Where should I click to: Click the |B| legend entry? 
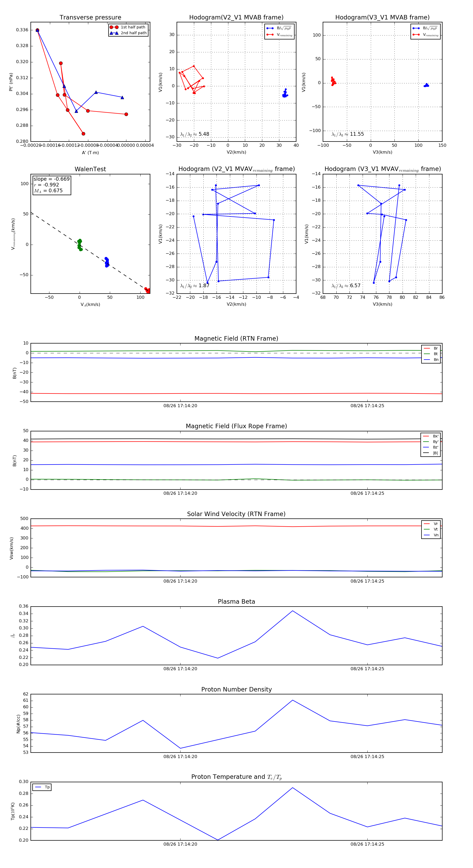(x=431, y=453)
